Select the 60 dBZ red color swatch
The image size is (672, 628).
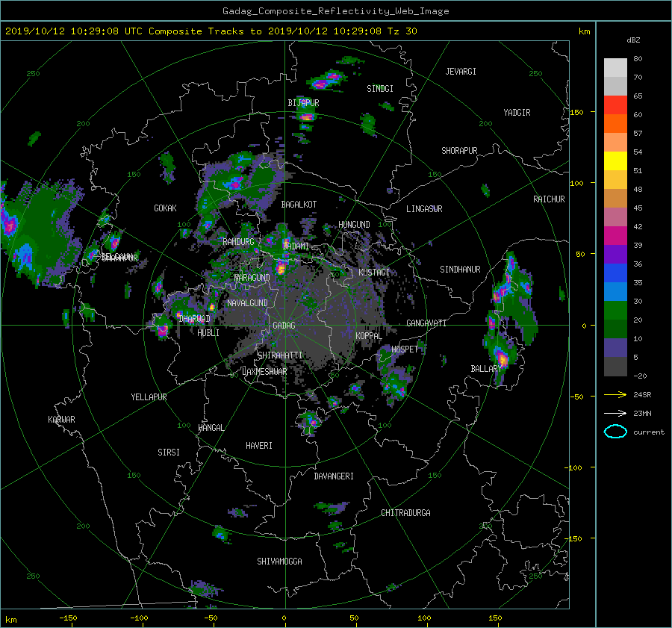[x=615, y=105]
